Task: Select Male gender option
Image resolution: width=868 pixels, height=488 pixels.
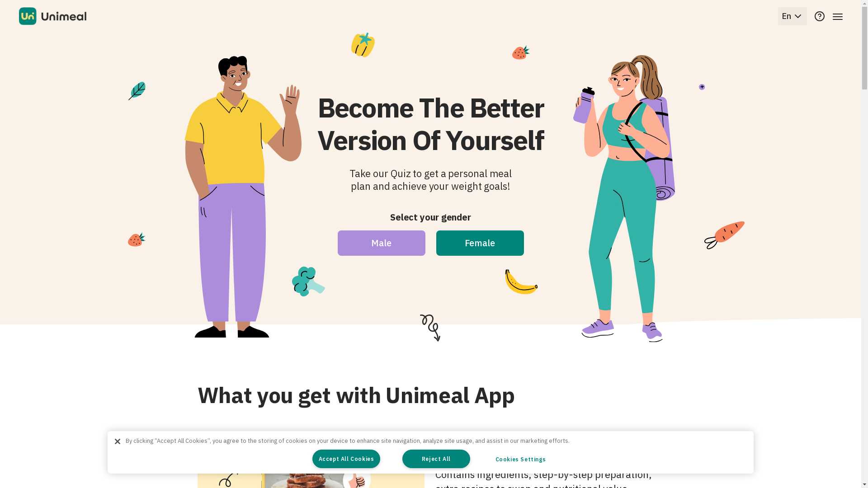Action: point(381,243)
